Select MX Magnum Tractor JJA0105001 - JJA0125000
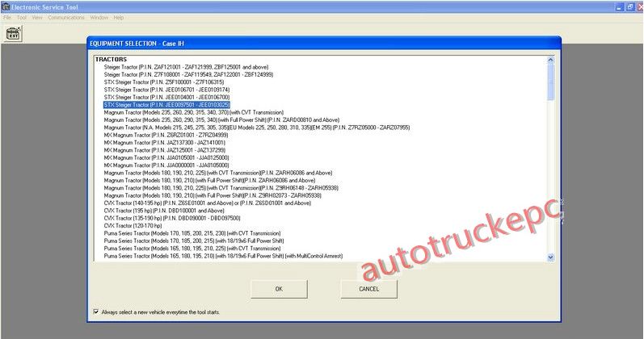644x339 pixels. point(166,157)
